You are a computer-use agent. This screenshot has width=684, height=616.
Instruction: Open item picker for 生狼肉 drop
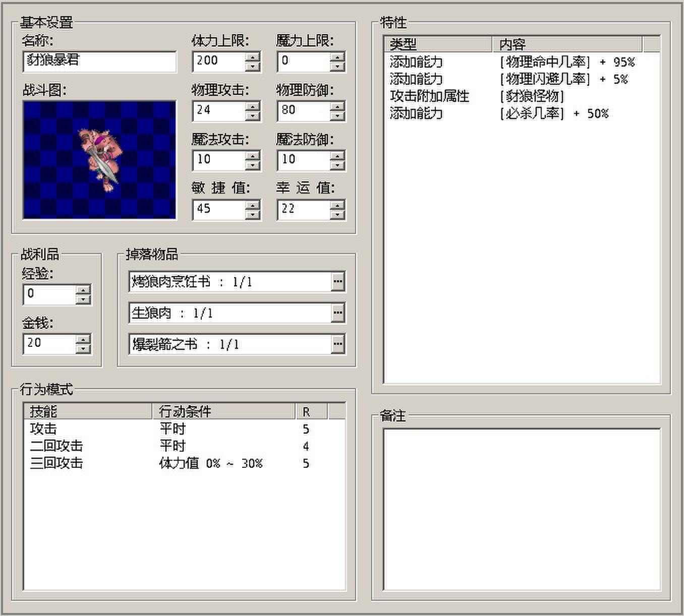[x=338, y=313]
